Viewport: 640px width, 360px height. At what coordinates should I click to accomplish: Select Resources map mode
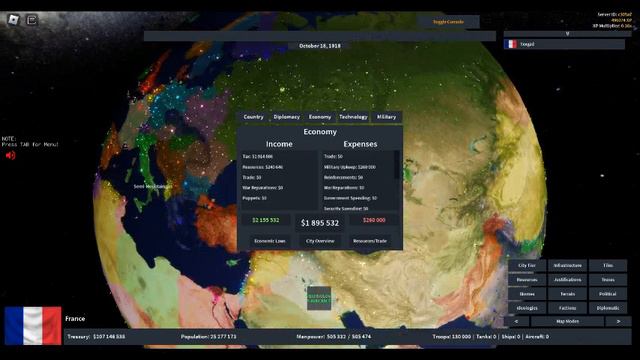coord(527,280)
